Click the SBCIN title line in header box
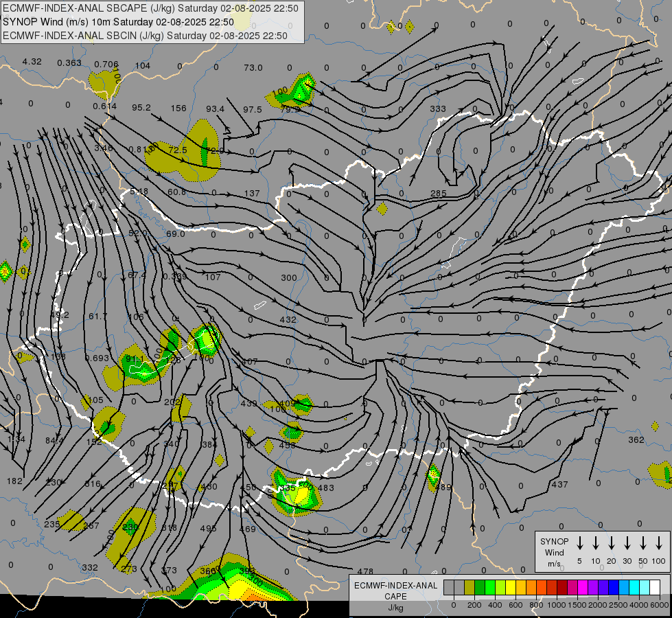The width and height of the screenshot is (672, 618). click(x=145, y=36)
